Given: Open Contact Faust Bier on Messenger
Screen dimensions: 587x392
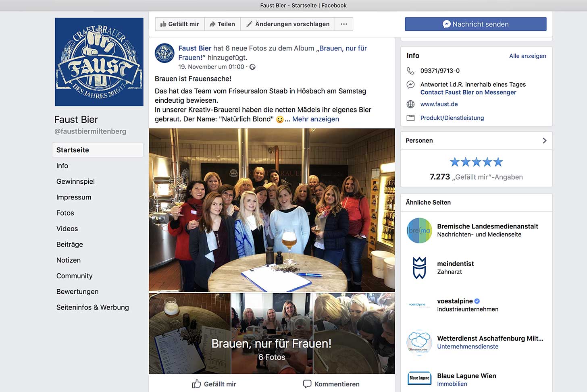Looking at the screenshot, I should tap(468, 92).
